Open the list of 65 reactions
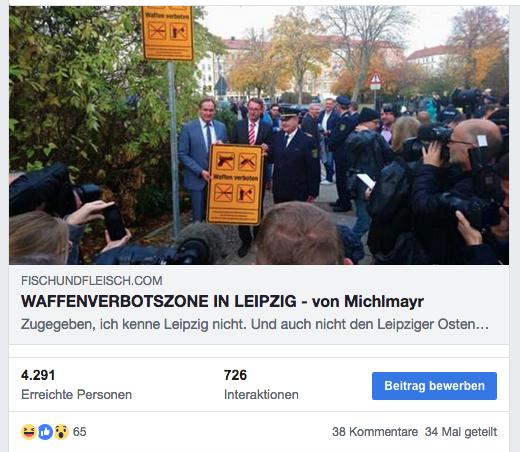The image size is (520, 452). (80, 432)
